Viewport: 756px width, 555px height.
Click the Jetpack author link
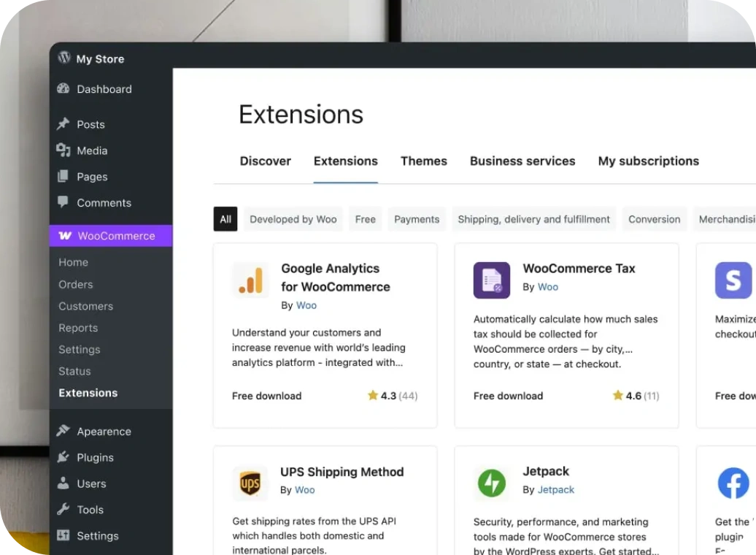556,490
